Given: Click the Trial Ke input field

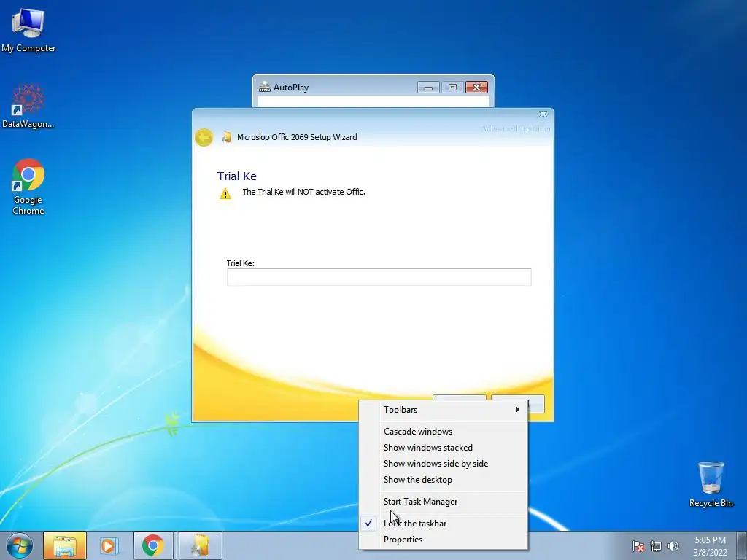Looking at the screenshot, I should [379, 277].
